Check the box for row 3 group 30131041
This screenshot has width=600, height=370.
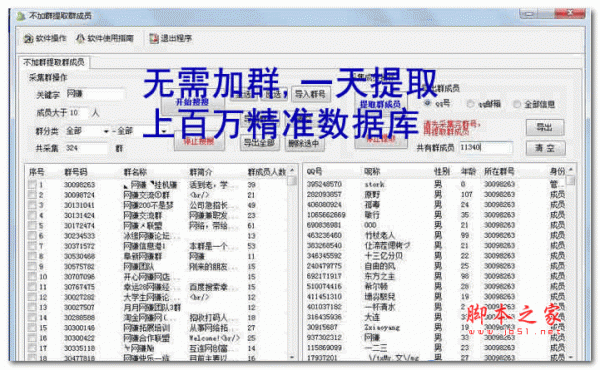click(x=32, y=205)
